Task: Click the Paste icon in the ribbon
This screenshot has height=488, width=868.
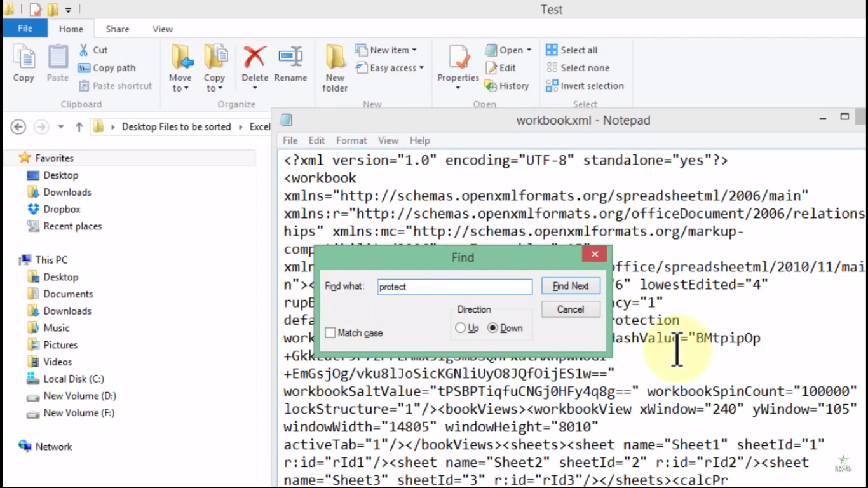Action: (57, 58)
